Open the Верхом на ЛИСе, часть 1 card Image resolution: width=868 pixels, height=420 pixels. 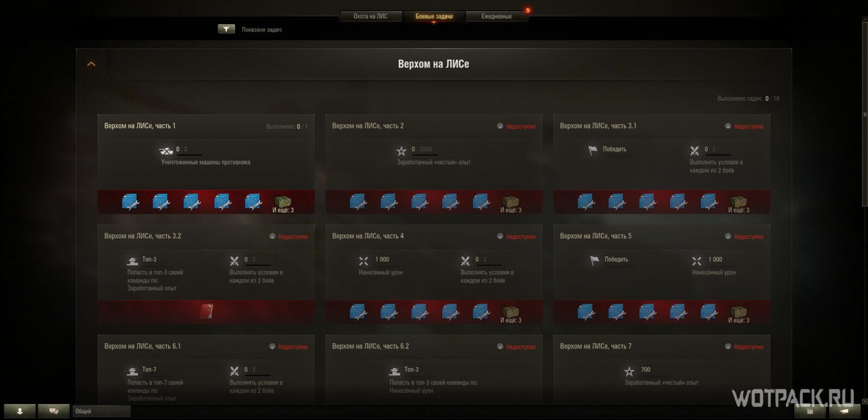(206, 164)
